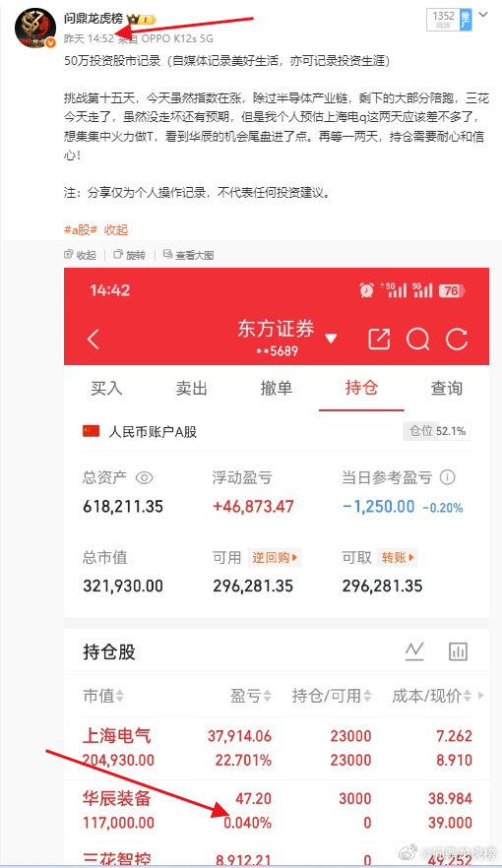The image size is (502, 868).
Task: Click 收起 in the image toolbar
Action: pos(81,255)
